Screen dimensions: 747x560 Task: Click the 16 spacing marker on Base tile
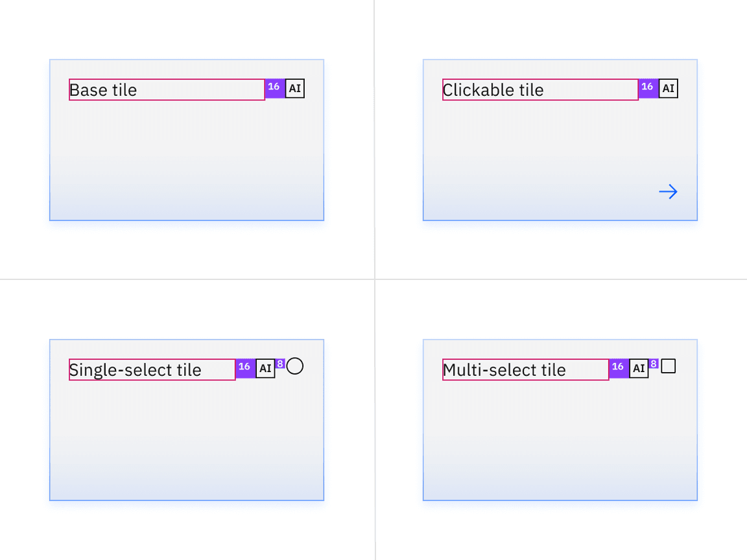point(275,89)
